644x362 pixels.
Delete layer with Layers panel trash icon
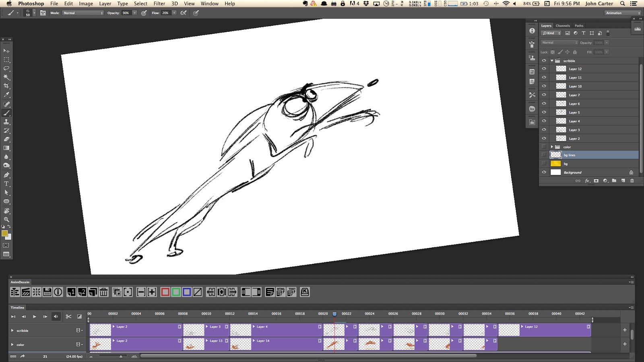pos(632,181)
